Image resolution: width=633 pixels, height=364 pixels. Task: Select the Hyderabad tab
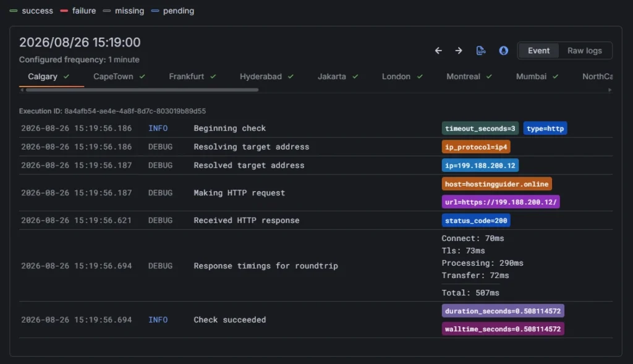click(266, 76)
